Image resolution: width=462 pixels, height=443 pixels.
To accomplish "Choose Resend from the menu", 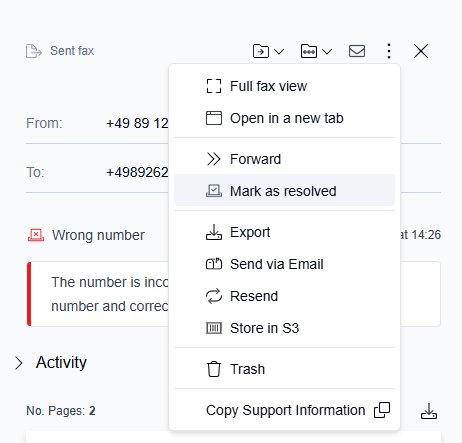I will [284, 296].
